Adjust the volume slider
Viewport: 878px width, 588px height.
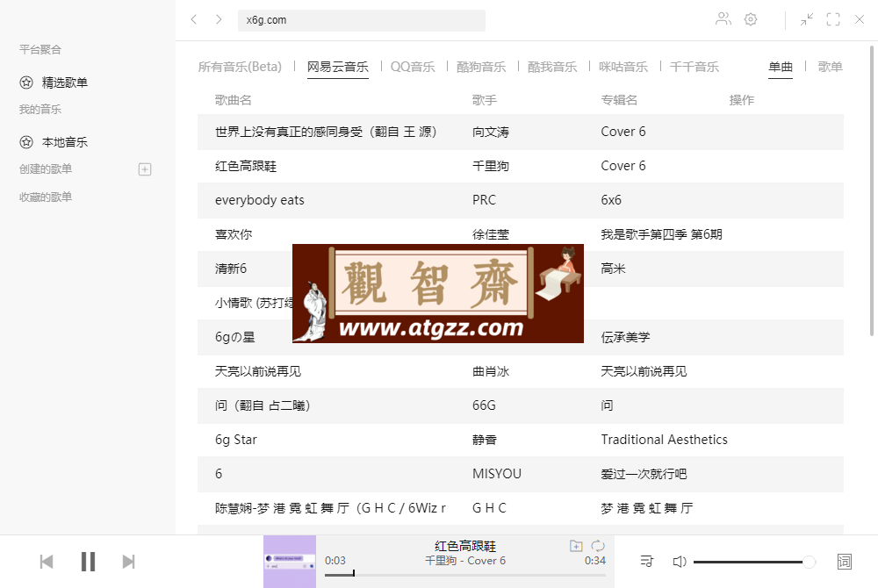click(754, 562)
